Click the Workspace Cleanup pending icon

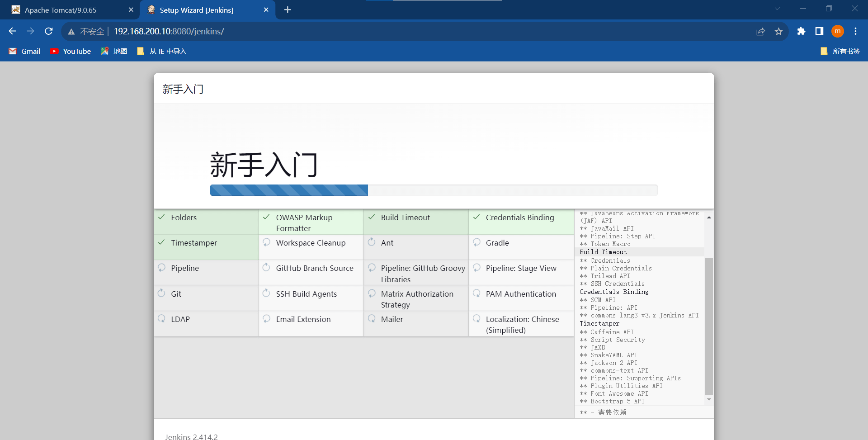coord(266,242)
